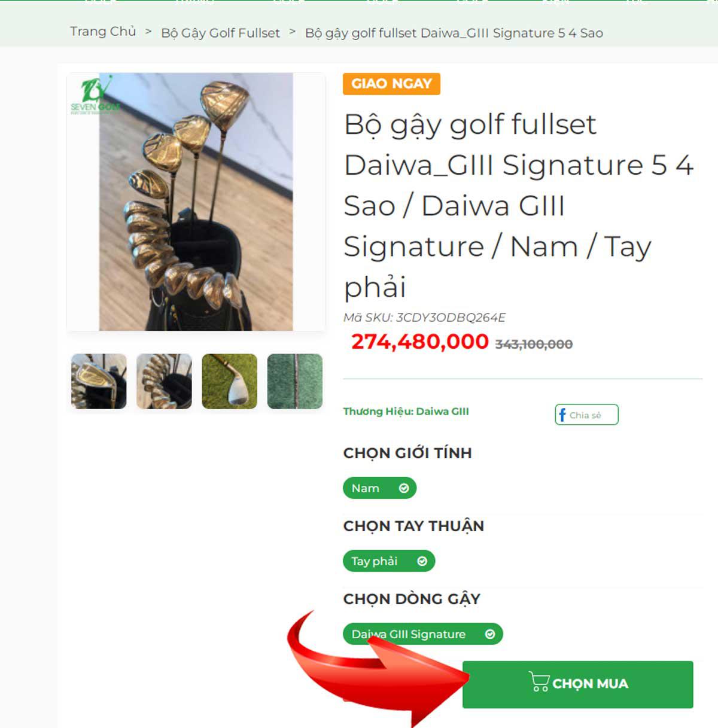This screenshot has width=718, height=728.
Task: Click the shopping cart icon on Chọn Mua
Action: [x=539, y=682]
